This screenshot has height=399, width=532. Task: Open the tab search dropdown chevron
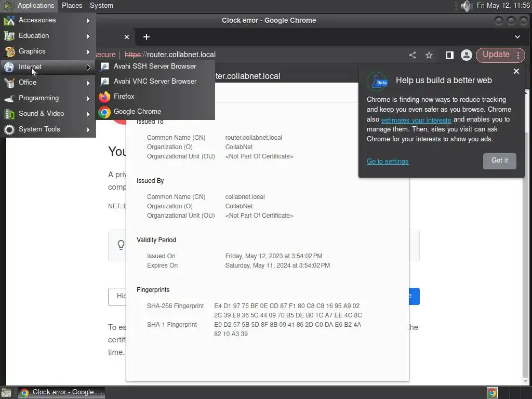click(x=517, y=37)
